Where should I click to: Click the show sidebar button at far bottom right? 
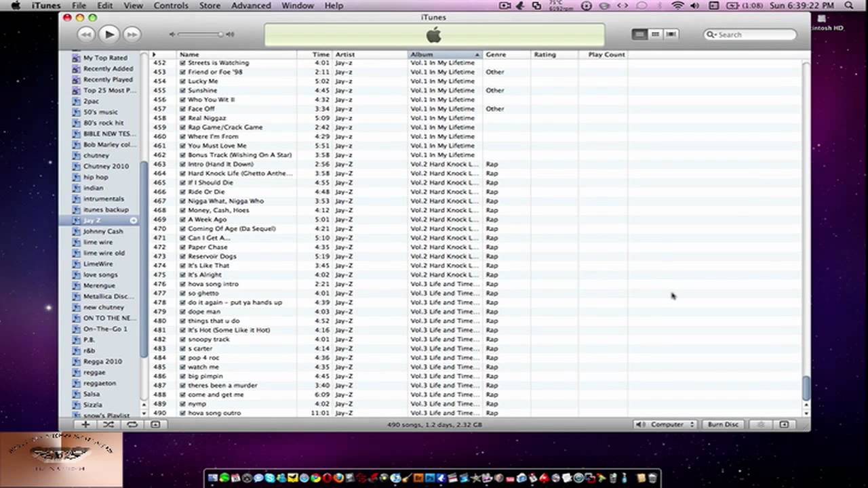784,424
